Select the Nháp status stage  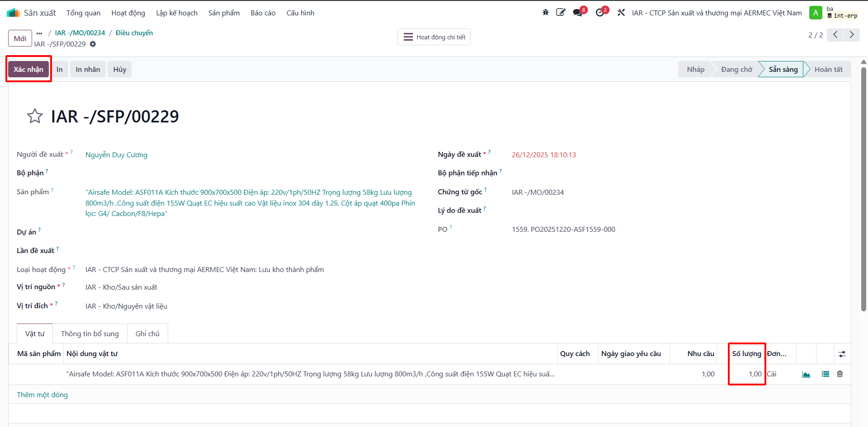click(695, 69)
